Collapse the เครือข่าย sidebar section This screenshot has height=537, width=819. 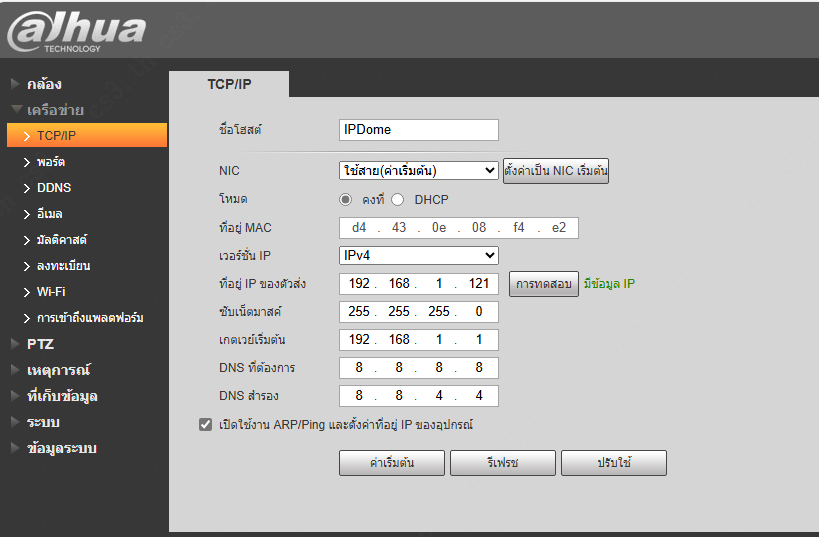click(55, 110)
